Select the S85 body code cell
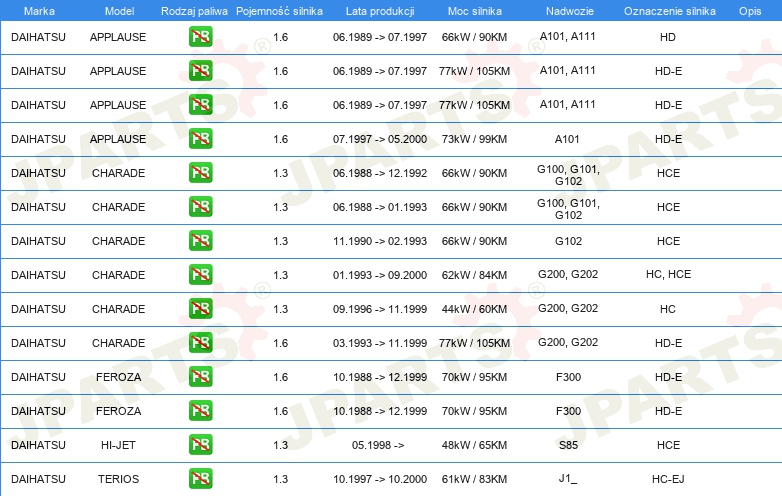 (568, 445)
